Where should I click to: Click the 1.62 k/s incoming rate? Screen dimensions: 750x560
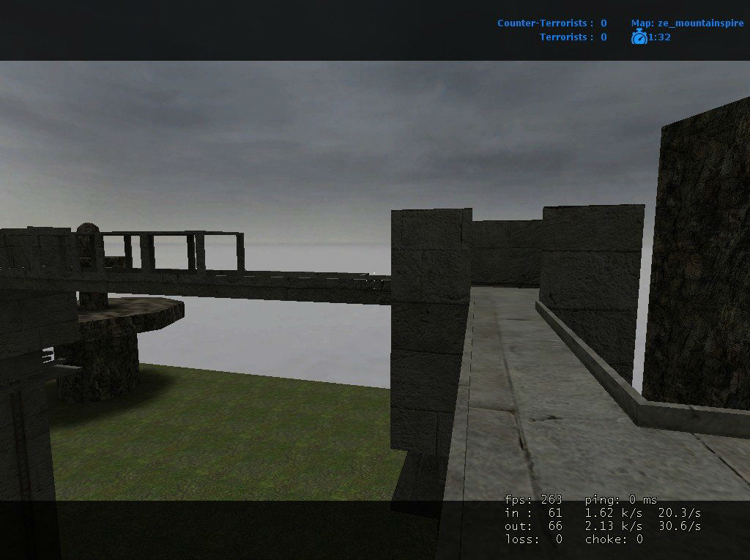(613, 513)
